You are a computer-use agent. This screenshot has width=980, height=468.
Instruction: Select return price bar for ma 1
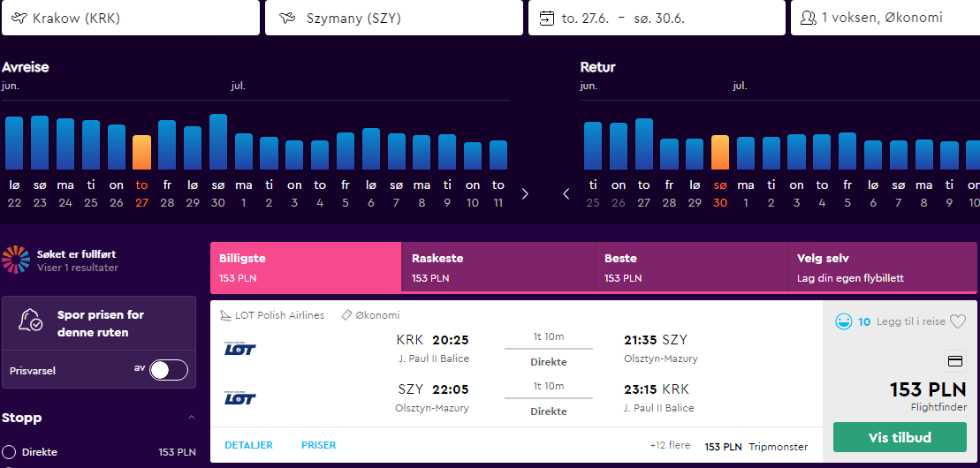pos(746,154)
